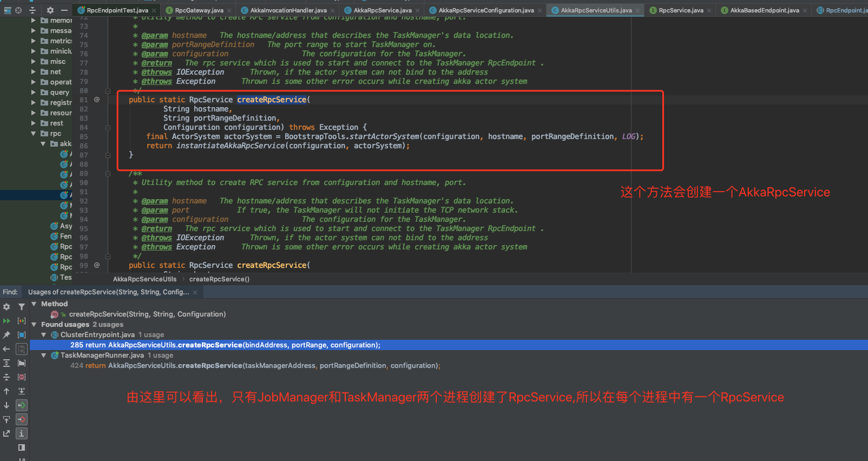Expand all usage nodes
868x461 pixels.
point(6,363)
